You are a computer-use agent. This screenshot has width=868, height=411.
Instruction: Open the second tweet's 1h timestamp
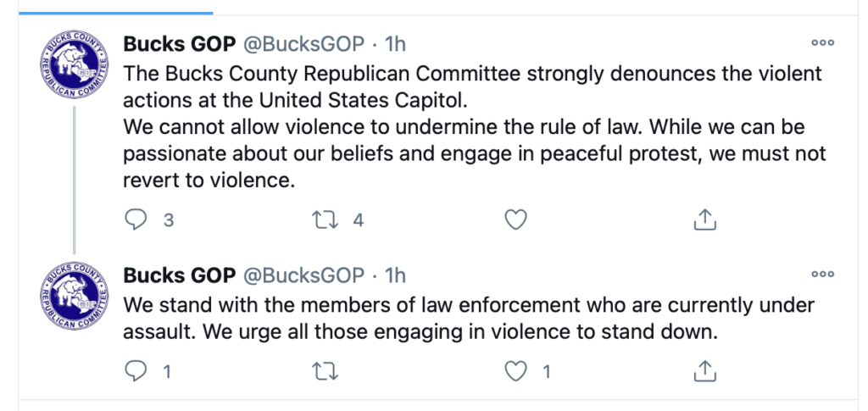(395, 275)
